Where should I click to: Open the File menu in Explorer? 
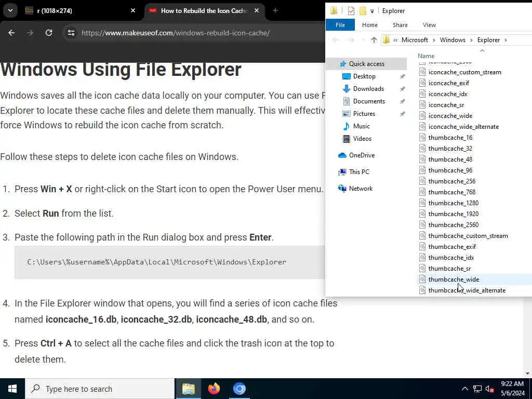[x=340, y=25]
